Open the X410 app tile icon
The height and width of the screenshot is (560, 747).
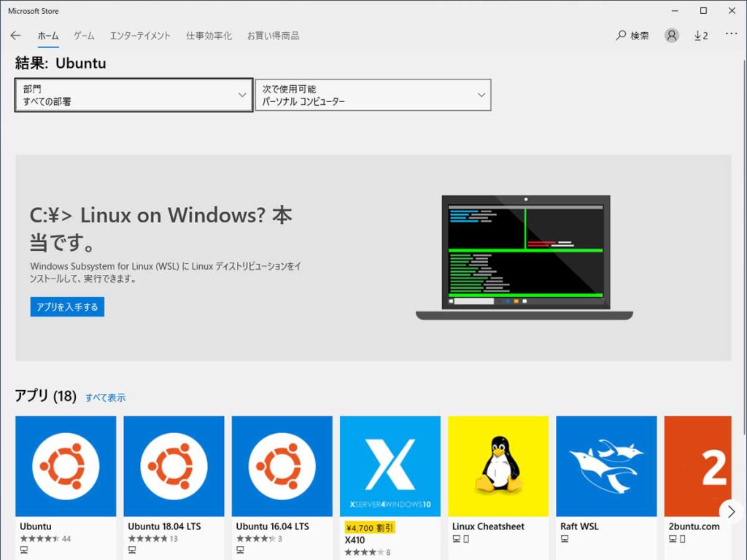[390, 466]
